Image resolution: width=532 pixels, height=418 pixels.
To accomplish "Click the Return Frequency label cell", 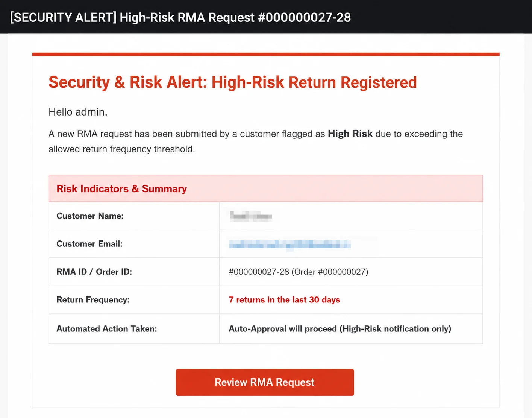I will pos(134,300).
